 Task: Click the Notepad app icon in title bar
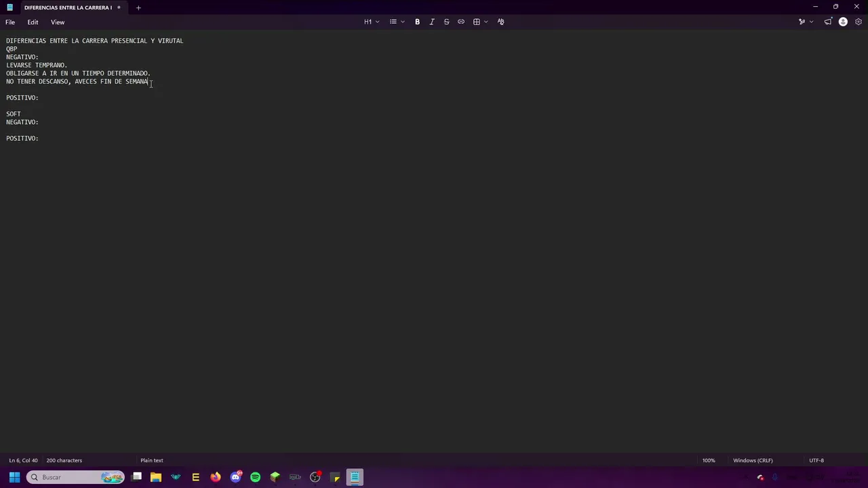tap(9, 7)
